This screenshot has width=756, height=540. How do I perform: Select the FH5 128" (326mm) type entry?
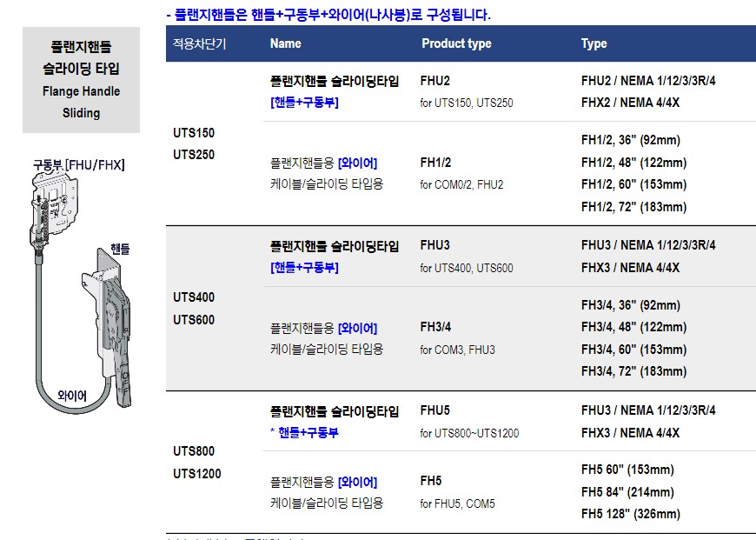[x=631, y=514]
